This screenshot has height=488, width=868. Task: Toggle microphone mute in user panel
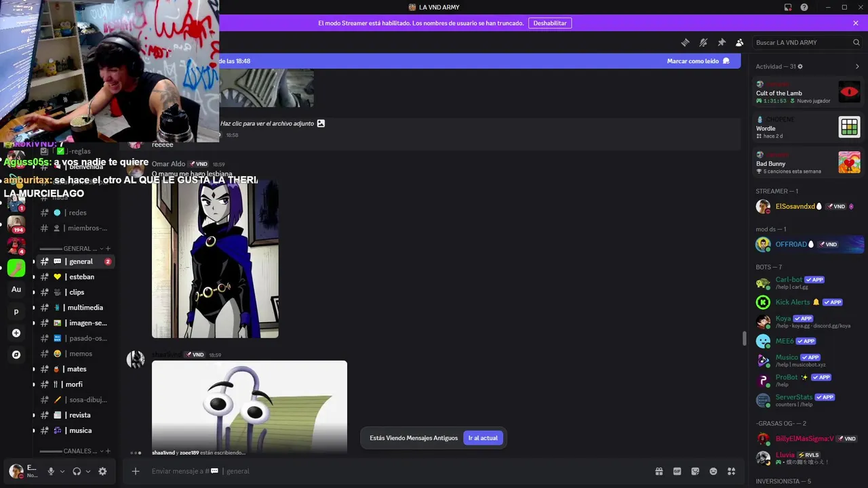(51, 471)
